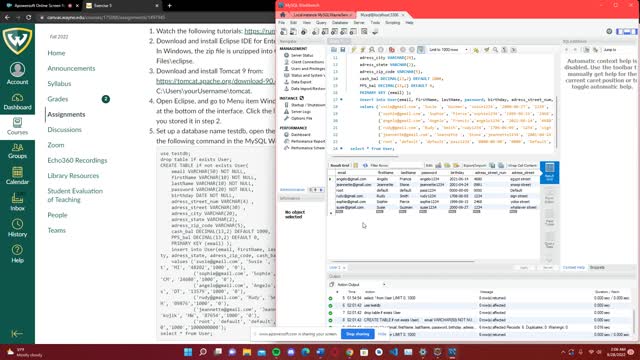
Task: Click the find magnifier icon in editor toolbar
Action: (x=495, y=50)
